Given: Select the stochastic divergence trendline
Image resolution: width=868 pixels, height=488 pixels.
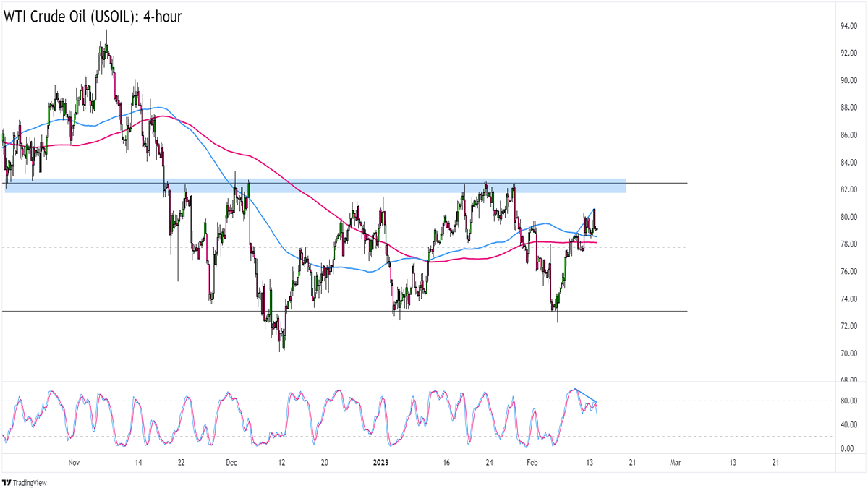Looking at the screenshot, I should pyautogui.click(x=584, y=395).
